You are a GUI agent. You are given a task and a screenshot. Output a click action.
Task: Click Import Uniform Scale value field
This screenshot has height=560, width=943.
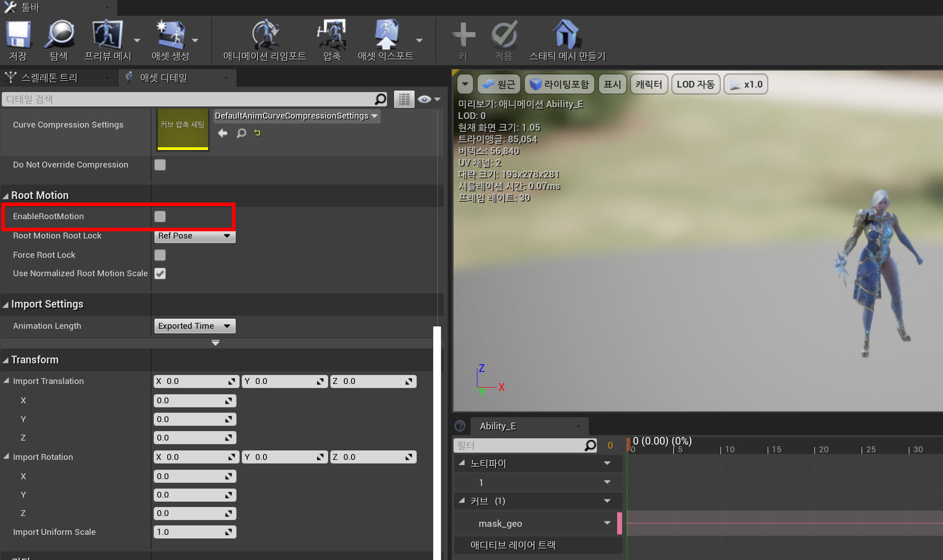coord(195,532)
